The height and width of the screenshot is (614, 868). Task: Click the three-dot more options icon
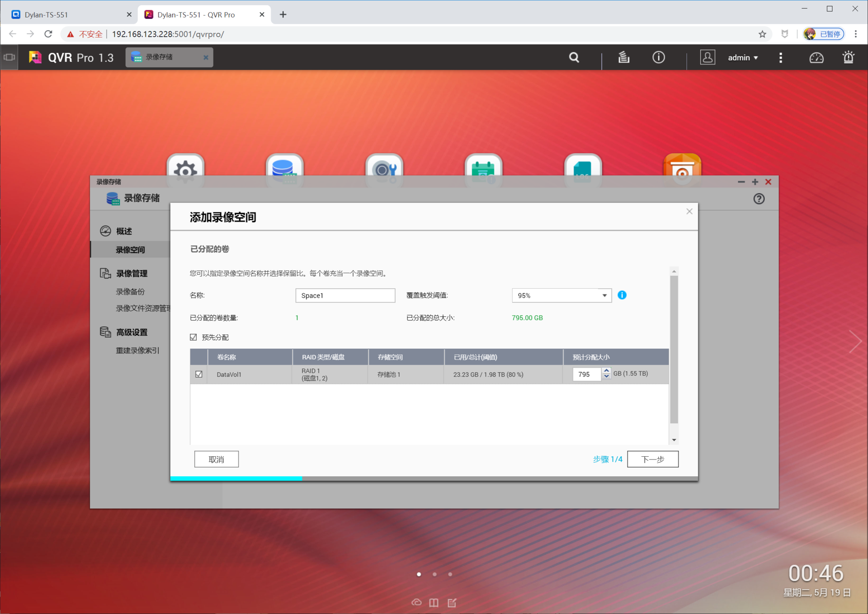coord(781,57)
